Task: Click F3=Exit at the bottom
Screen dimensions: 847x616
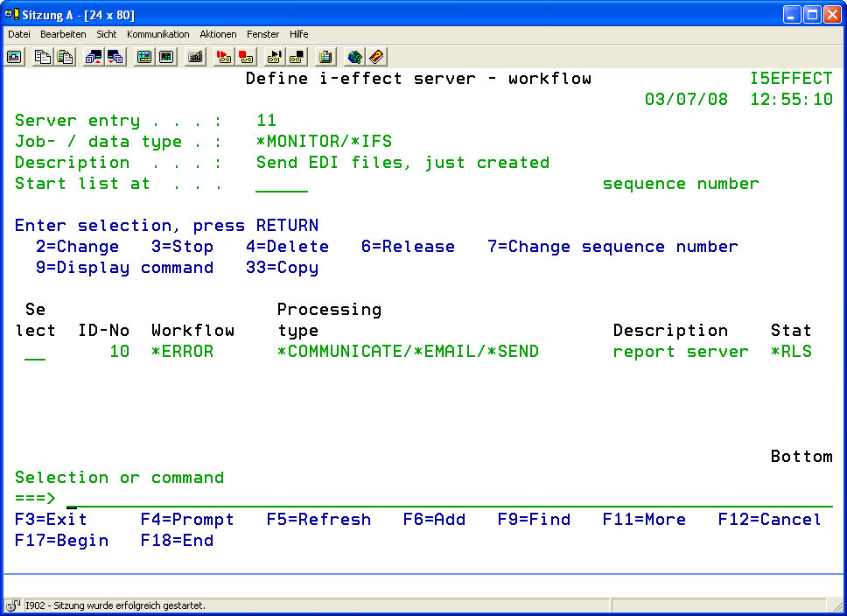Action: (x=51, y=520)
